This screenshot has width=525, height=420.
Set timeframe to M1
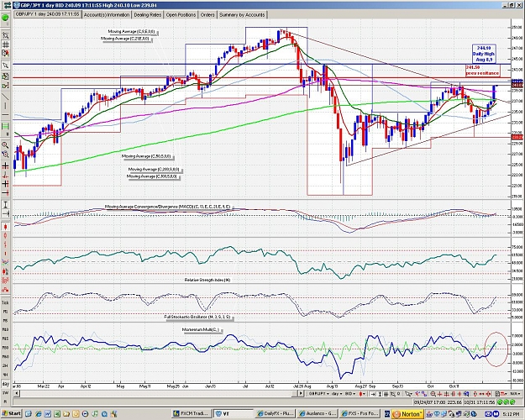pyautogui.click(x=5, y=312)
